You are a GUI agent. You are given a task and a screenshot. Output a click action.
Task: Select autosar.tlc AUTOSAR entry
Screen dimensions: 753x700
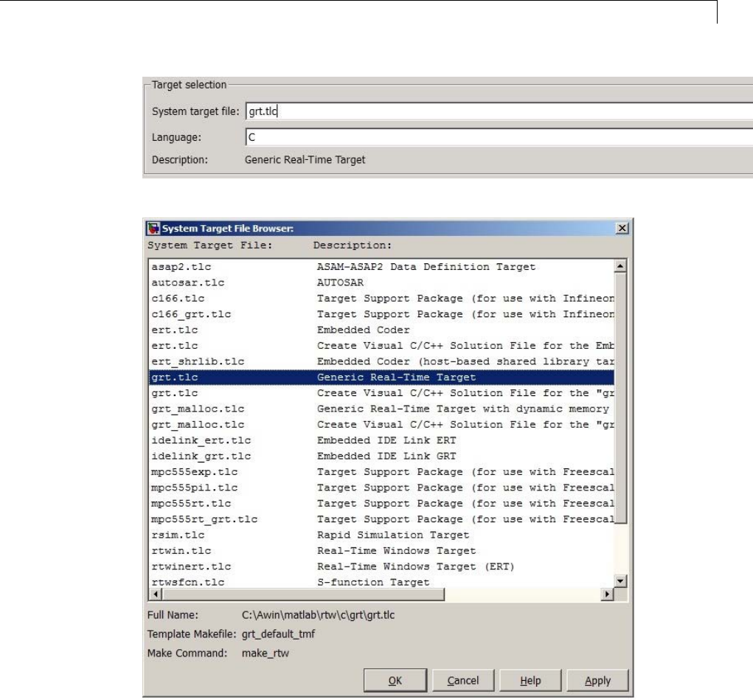pyautogui.click(x=382, y=283)
